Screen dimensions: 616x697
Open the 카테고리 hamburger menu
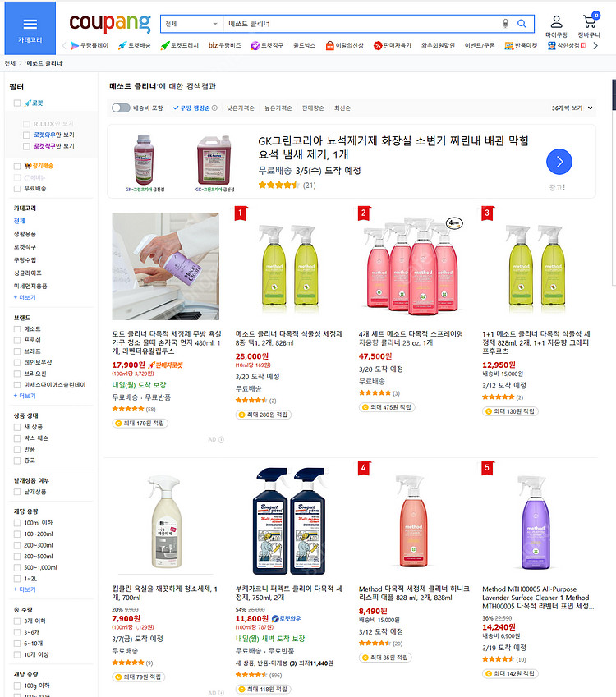point(30,29)
